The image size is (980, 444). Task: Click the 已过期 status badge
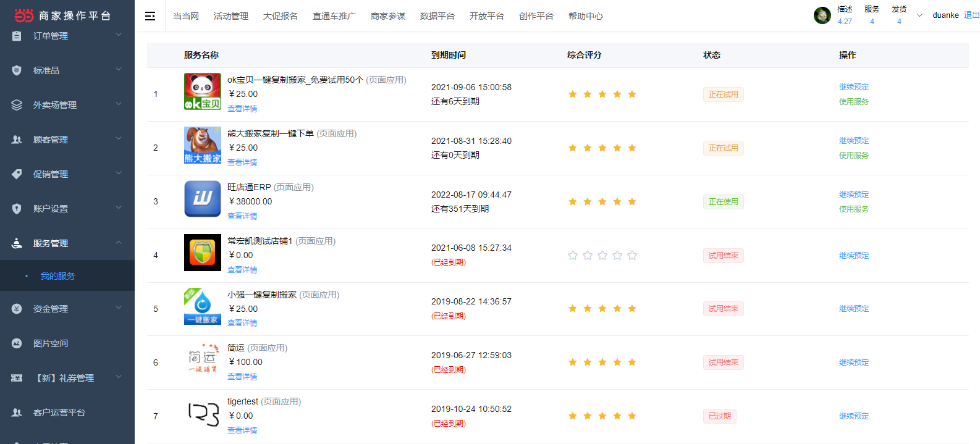click(x=720, y=416)
